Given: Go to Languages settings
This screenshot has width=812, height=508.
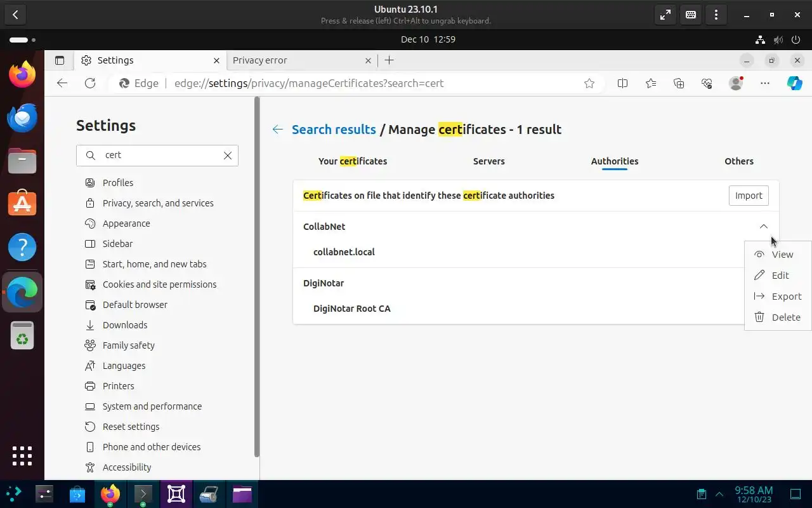Looking at the screenshot, I should [124, 366].
